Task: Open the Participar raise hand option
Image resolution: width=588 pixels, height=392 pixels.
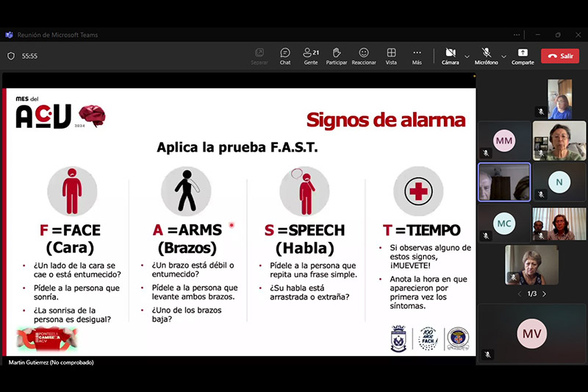Action: pos(337,57)
